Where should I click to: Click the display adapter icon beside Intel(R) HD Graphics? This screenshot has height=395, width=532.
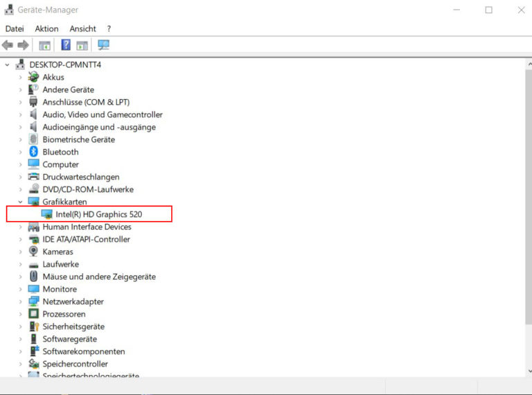pos(46,214)
